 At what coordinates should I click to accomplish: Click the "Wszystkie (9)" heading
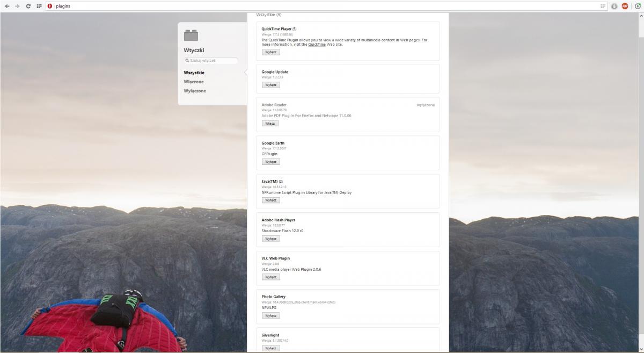point(269,15)
